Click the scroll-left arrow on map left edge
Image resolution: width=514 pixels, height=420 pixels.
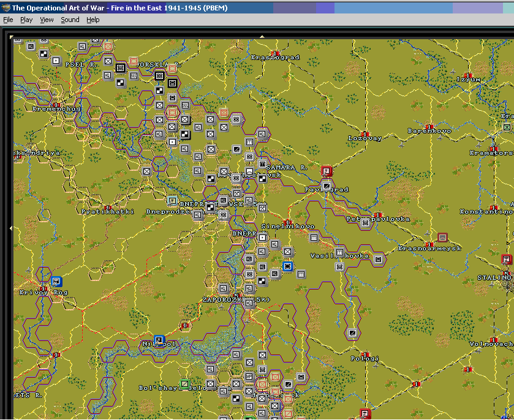coord(11,228)
